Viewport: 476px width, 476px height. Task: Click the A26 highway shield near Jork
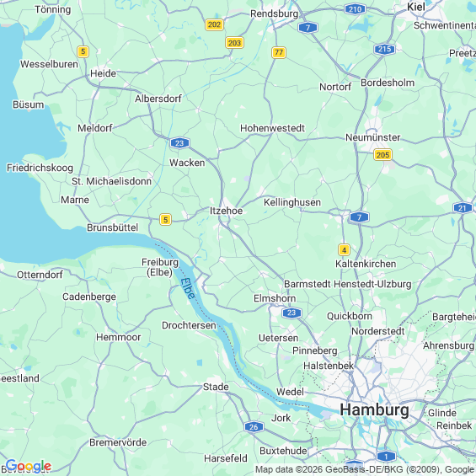point(254,427)
